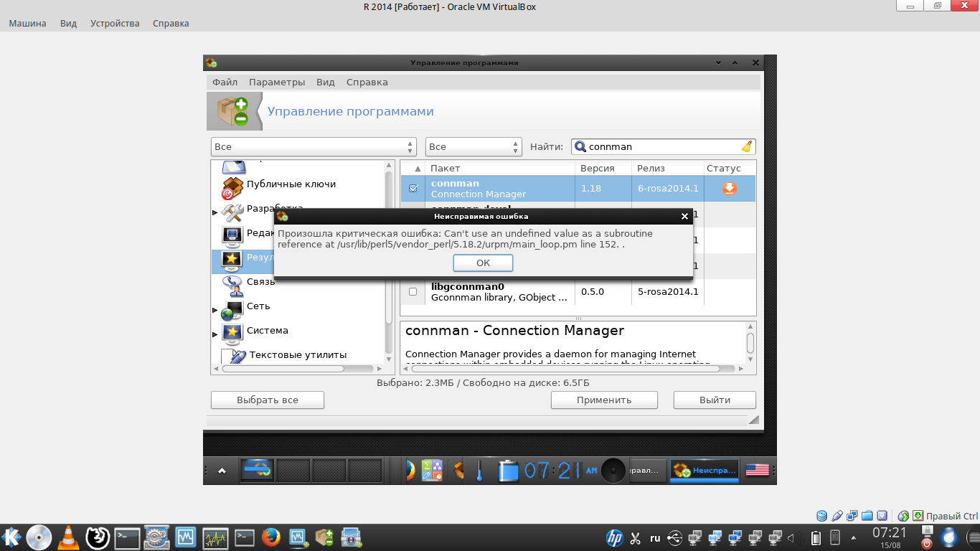Expand the 'Сеть' category tree
This screenshot has width=980, height=551.
coord(215,310)
